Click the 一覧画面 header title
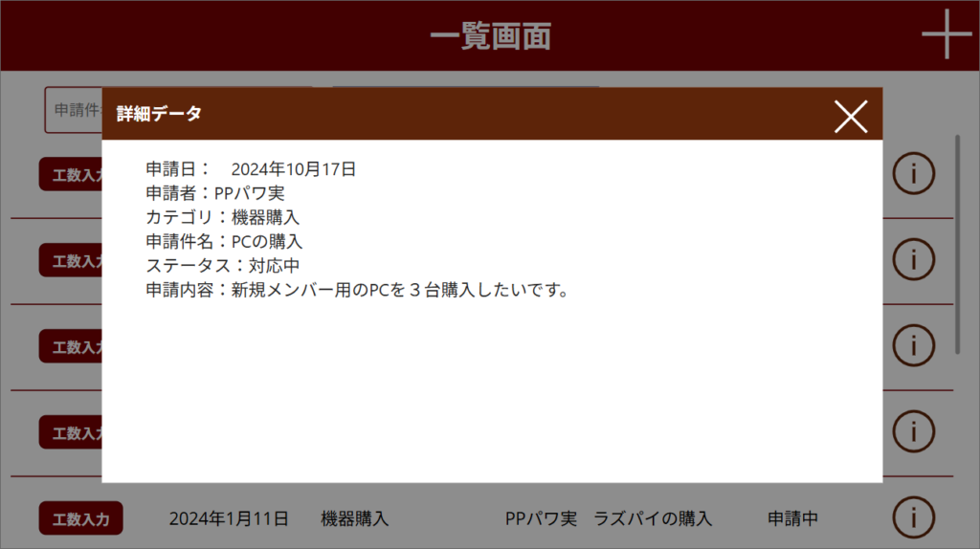980x549 pixels. (490, 35)
